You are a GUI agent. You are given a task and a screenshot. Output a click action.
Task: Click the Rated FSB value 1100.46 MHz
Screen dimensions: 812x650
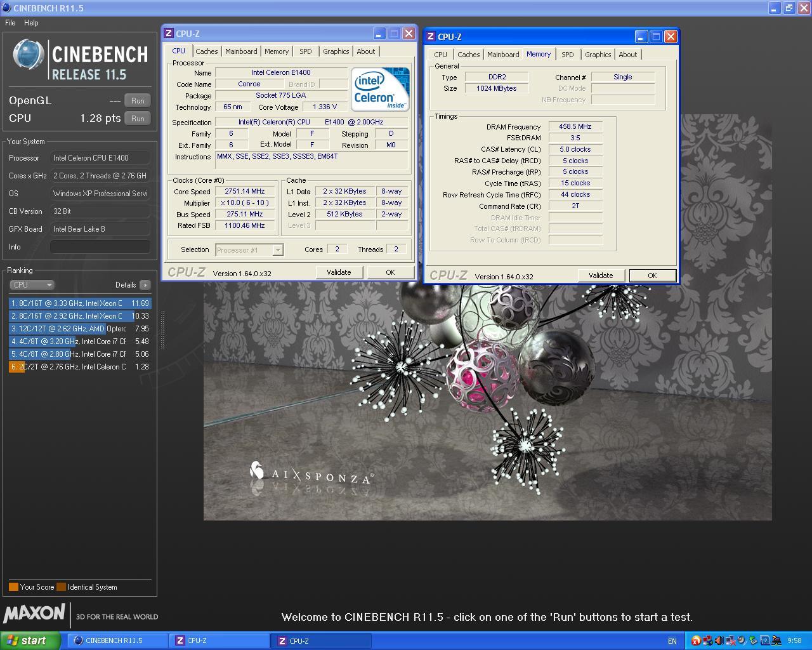tap(245, 225)
